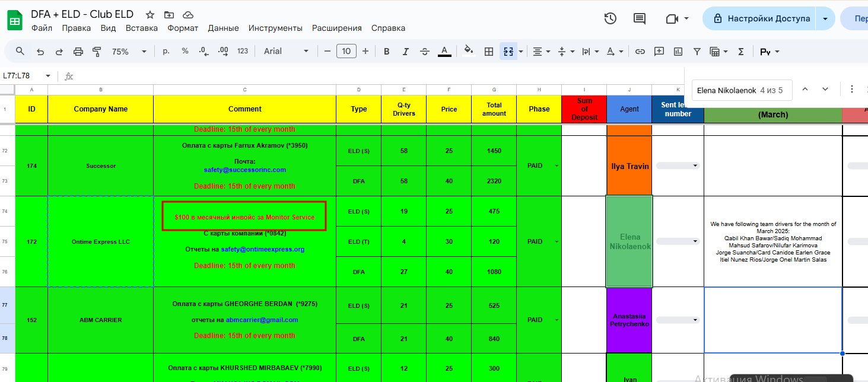868x382 pixels.
Task: Toggle italic formatting
Action: pos(406,52)
